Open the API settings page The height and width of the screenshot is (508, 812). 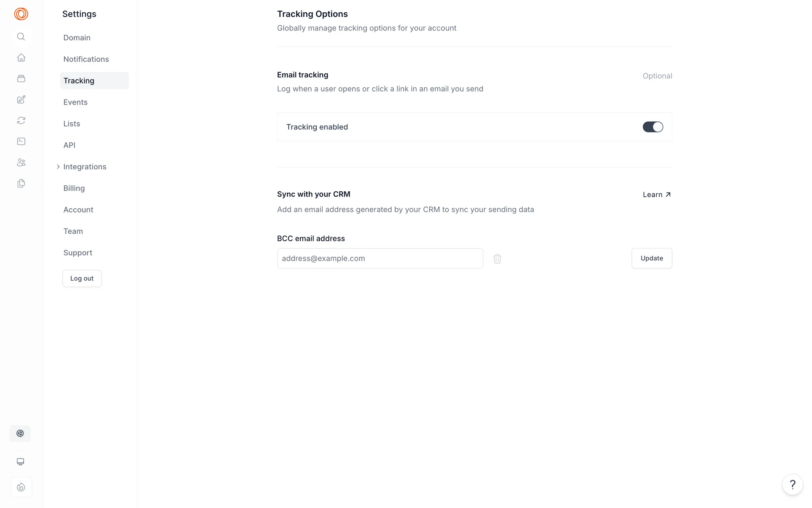(69, 145)
